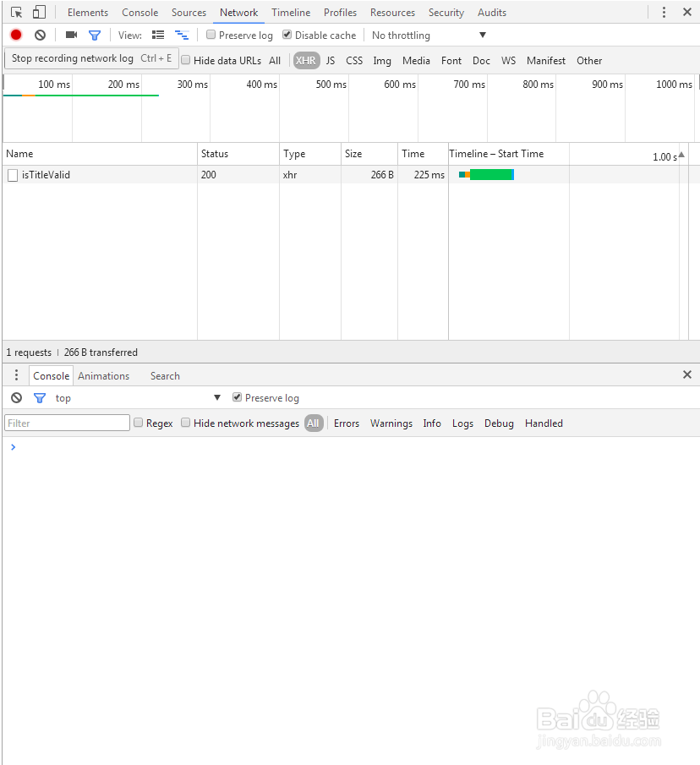Open the Audits tab
This screenshot has width=700, height=765.
coord(492,12)
